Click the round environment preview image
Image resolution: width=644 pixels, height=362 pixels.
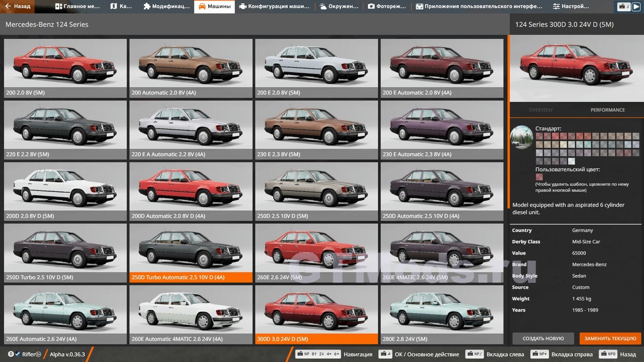[x=521, y=137]
